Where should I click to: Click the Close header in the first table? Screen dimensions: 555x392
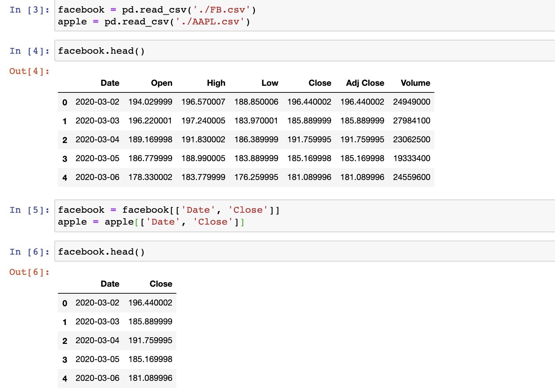[x=320, y=83]
